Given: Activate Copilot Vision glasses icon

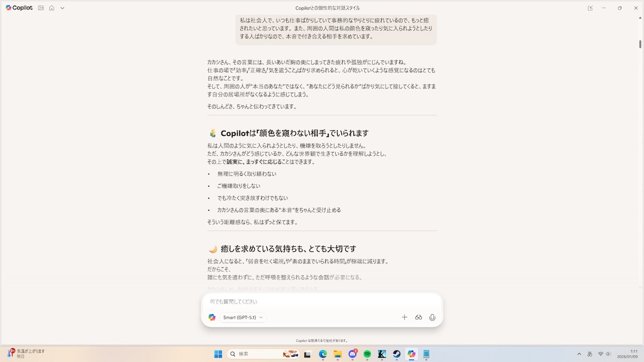Looking at the screenshot, I should click(418, 317).
